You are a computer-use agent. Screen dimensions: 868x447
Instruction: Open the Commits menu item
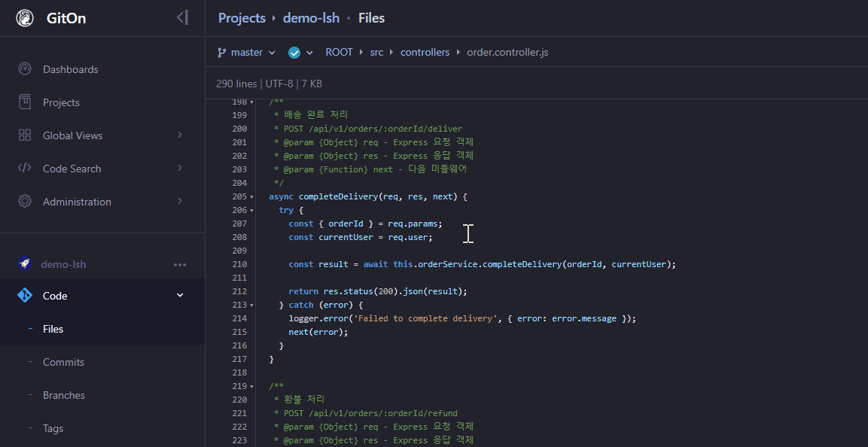pos(63,362)
